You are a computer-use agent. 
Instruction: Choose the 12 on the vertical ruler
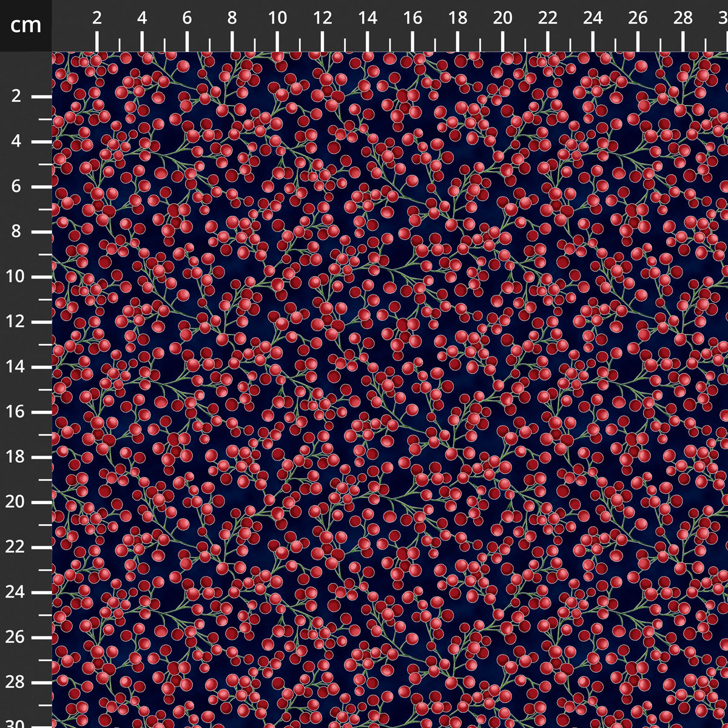tap(16, 322)
